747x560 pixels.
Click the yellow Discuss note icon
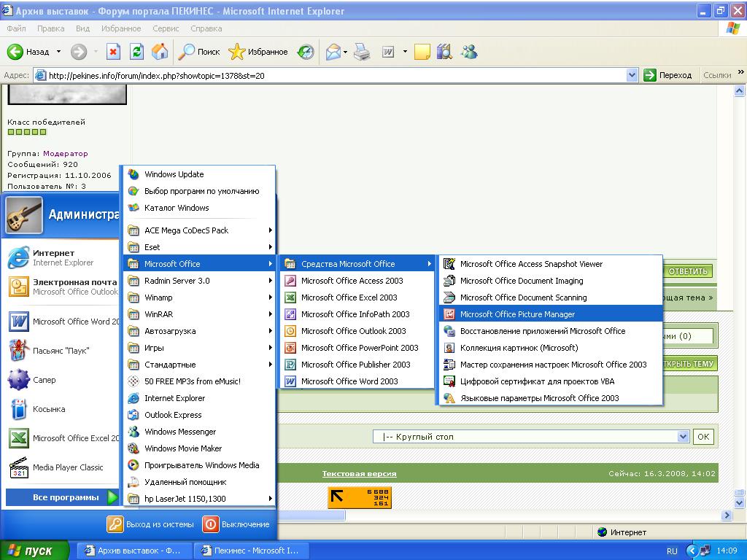tap(422, 52)
